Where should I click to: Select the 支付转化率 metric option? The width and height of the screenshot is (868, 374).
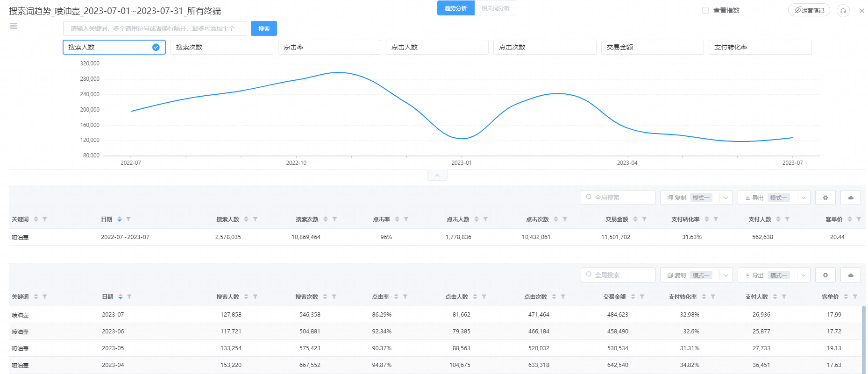(x=760, y=47)
